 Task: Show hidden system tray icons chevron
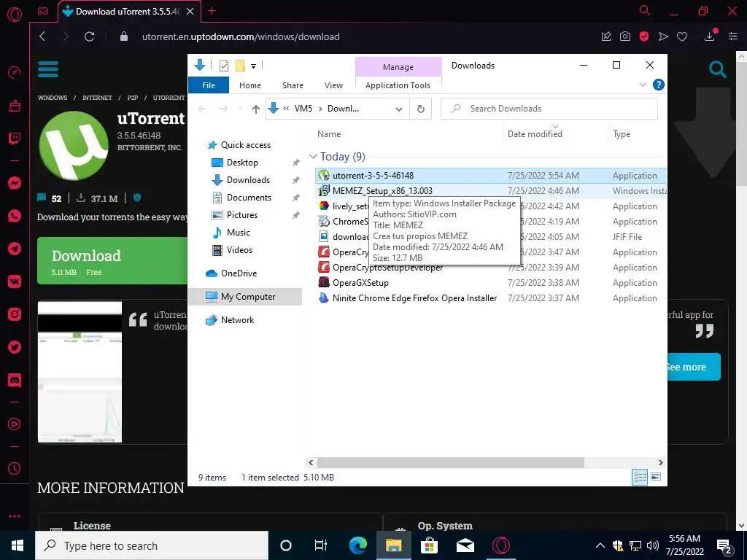600,545
